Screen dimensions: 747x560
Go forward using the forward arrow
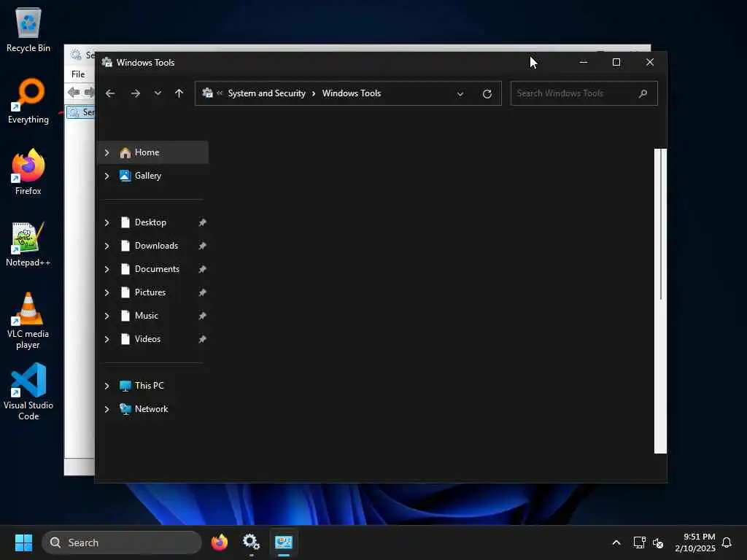[x=135, y=93]
